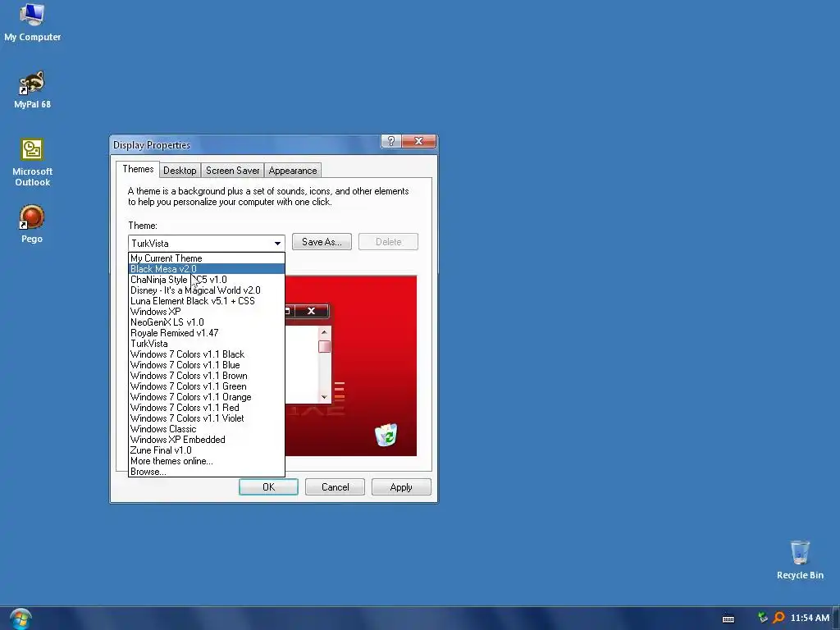Switch to the Appearance tab

(293, 171)
